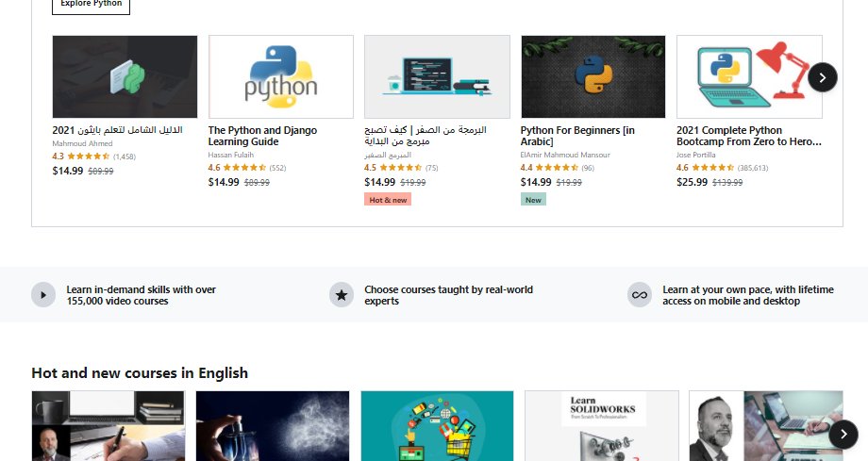Click instructor name Mahmoud Ahmed
The width and height of the screenshot is (868, 461).
click(x=82, y=143)
